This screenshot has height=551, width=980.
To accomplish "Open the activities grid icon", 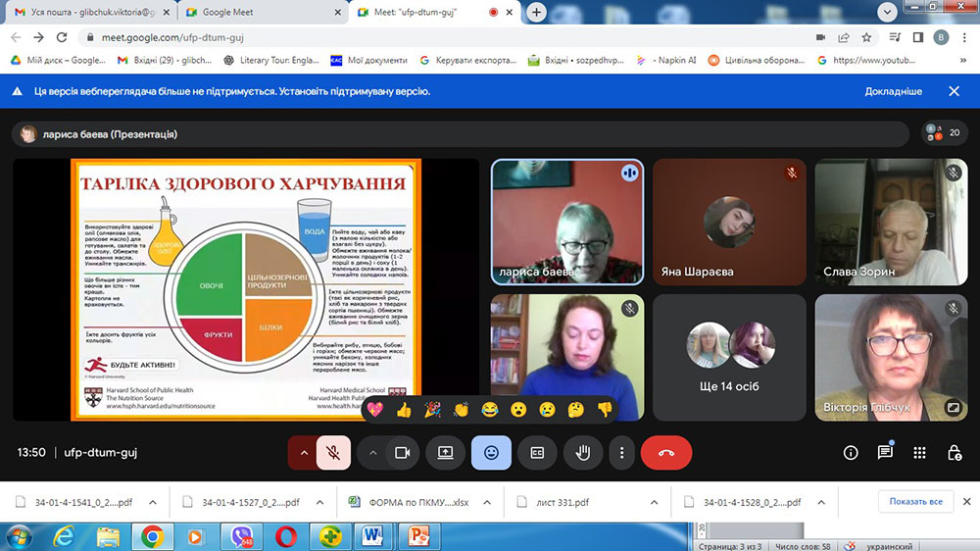I will 919,453.
